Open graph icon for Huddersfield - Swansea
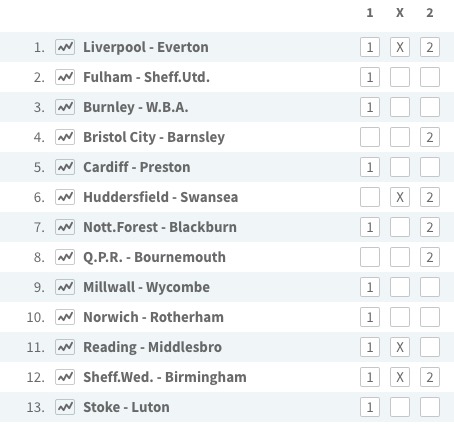The width and height of the screenshot is (454, 433). tap(65, 197)
